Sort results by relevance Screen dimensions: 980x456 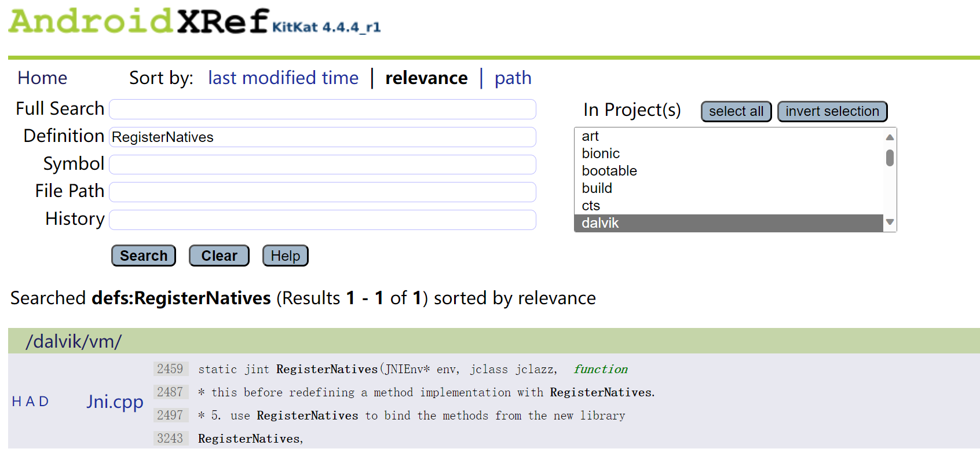426,78
